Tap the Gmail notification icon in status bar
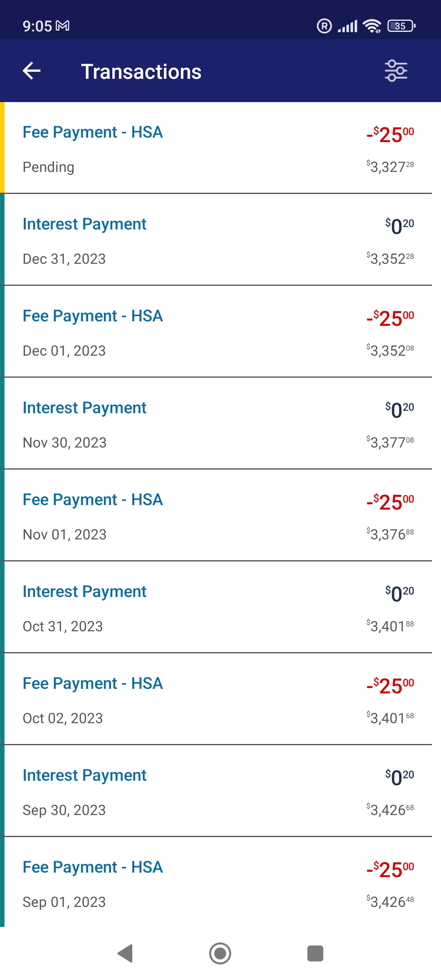 tap(62, 26)
